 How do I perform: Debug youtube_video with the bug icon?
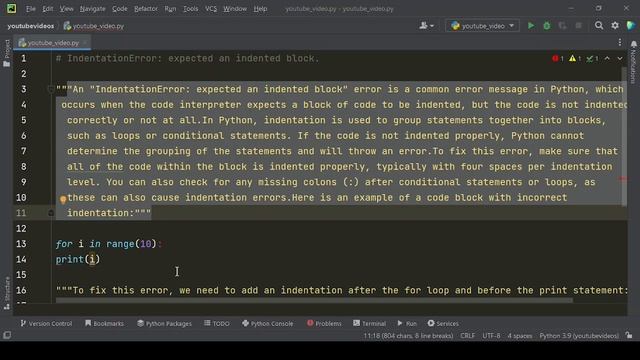tap(547, 26)
